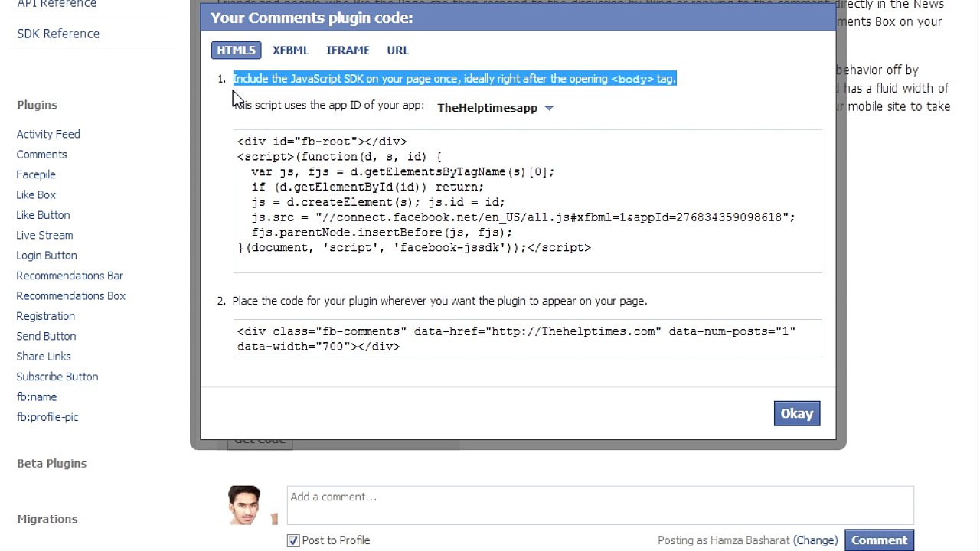This screenshot has width=980, height=551.
Task: Open the Subscribe Button plugin link
Action: click(x=57, y=377)
